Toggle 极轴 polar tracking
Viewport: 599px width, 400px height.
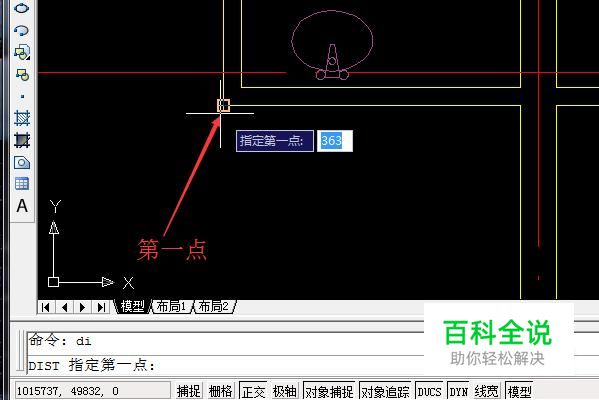pos(285,391)
